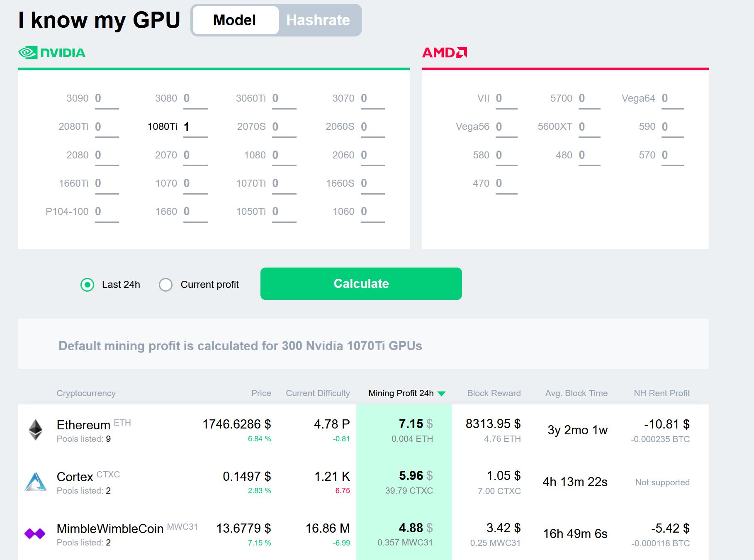Click the Cortex coin logo
Viewport: 754px width, 560px height.
click(x=36, y=482)
